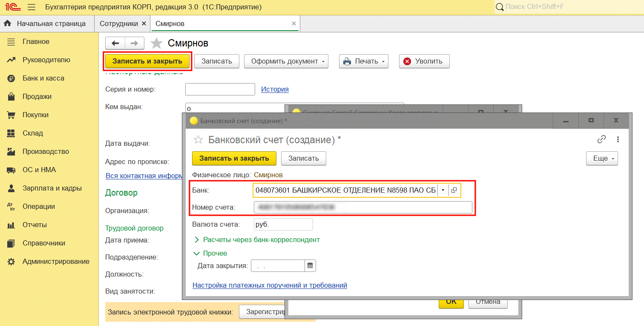Click the Номер счета input field
644x326 pixels.
click(x=362, y=207)
